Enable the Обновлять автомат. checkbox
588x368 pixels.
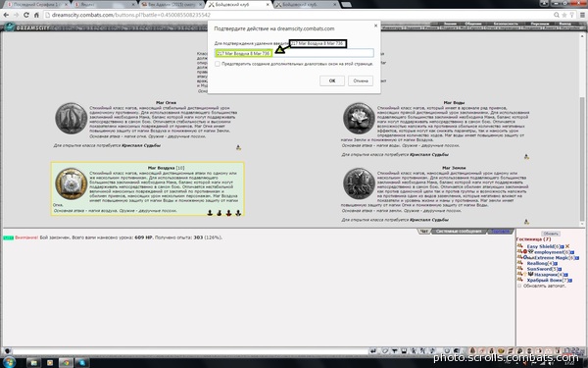click(x=519, y=286)
